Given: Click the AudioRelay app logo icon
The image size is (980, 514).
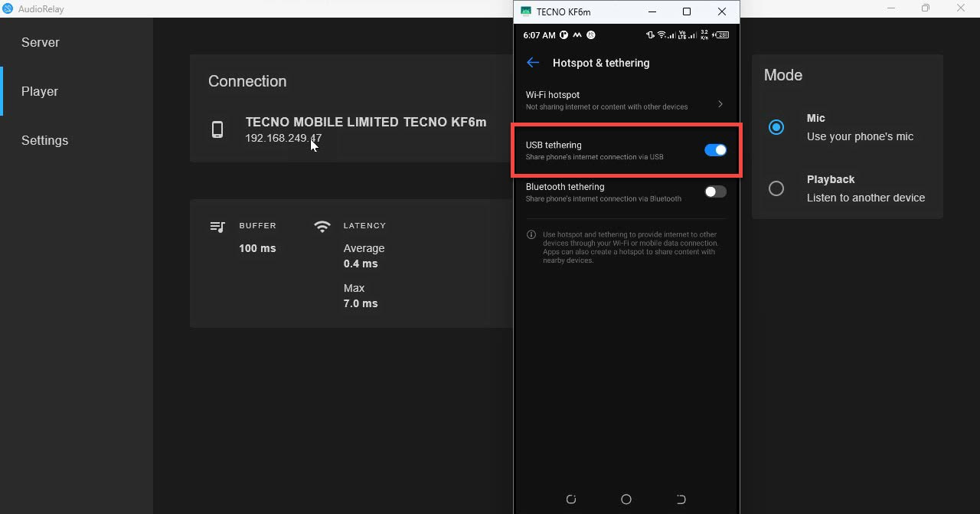Looking at the screenshot, I should [x=8, y=8].
